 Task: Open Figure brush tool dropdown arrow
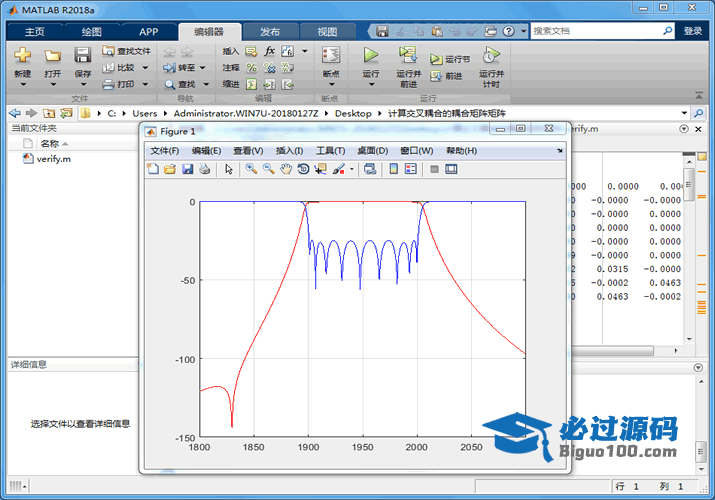[352, 169]
